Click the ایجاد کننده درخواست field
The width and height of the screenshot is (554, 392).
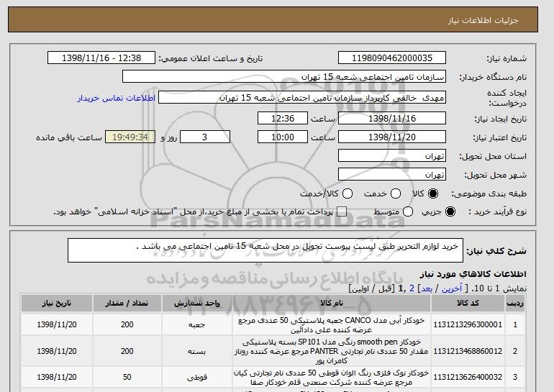click(x=302, y=98)
